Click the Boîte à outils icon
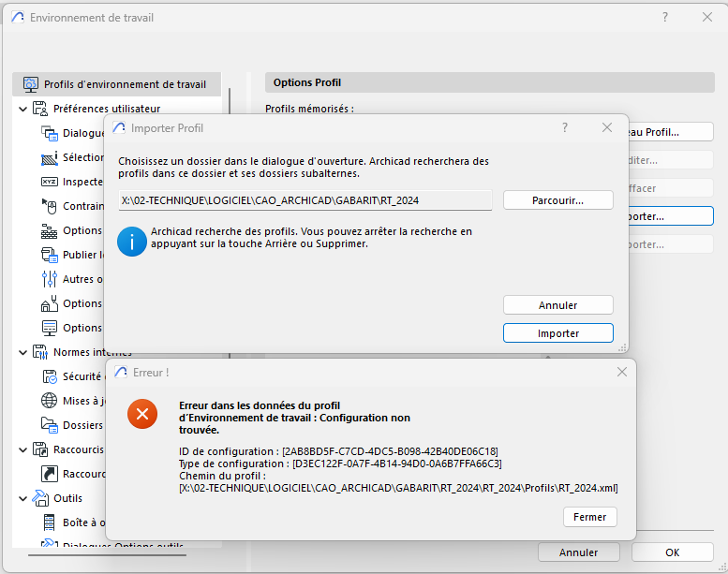Image resolution: width=728 pixels, height=574 pixels. (x=49, y=522)
